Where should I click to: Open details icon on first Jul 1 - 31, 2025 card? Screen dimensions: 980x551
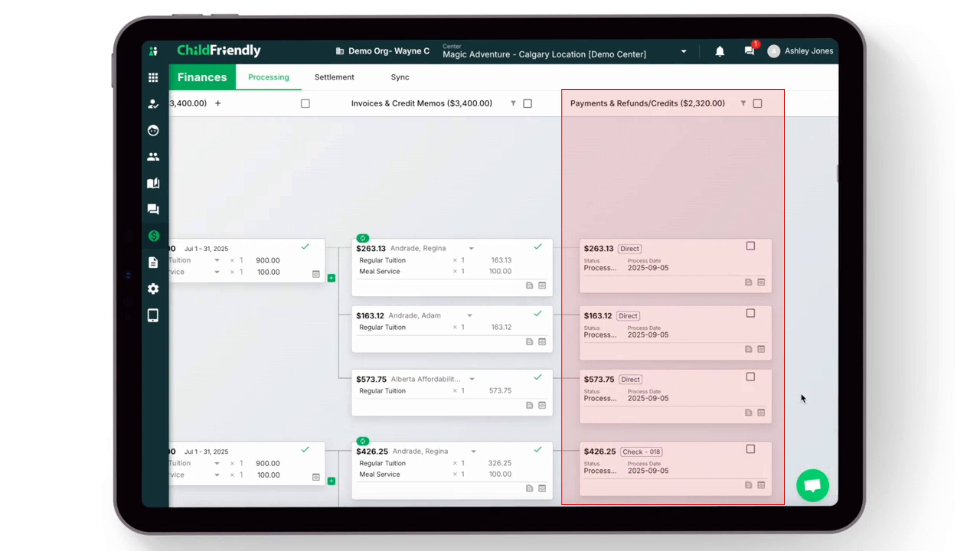316,274
